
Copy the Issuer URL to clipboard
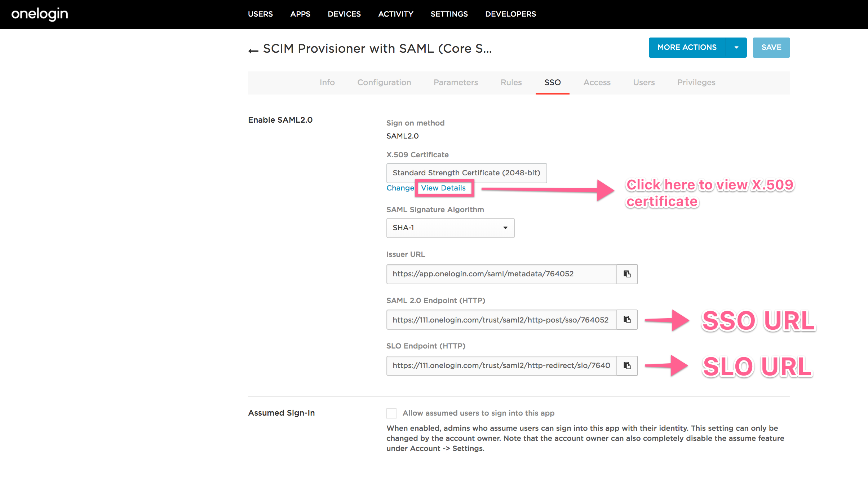coord(627,274)
